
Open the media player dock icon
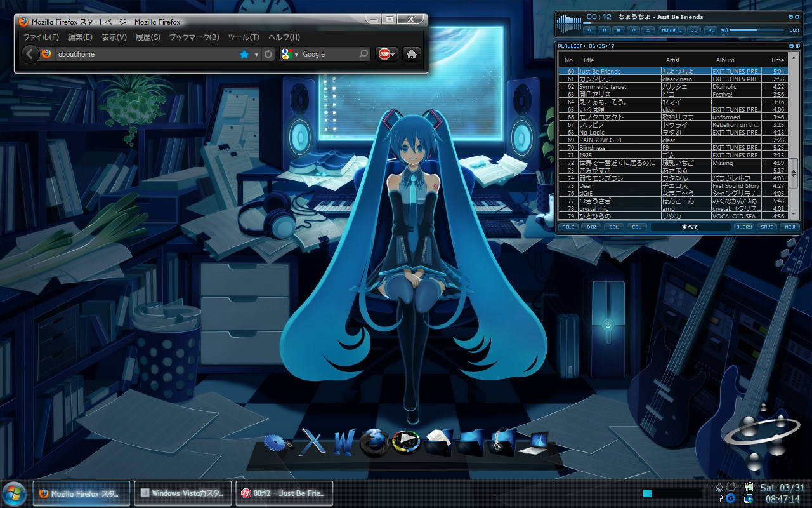405,442
